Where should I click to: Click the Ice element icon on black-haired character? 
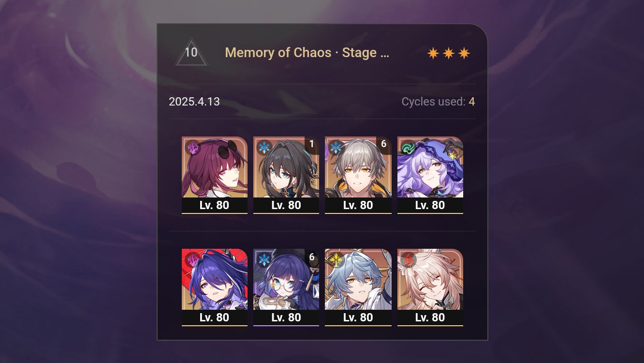point(264,147)
